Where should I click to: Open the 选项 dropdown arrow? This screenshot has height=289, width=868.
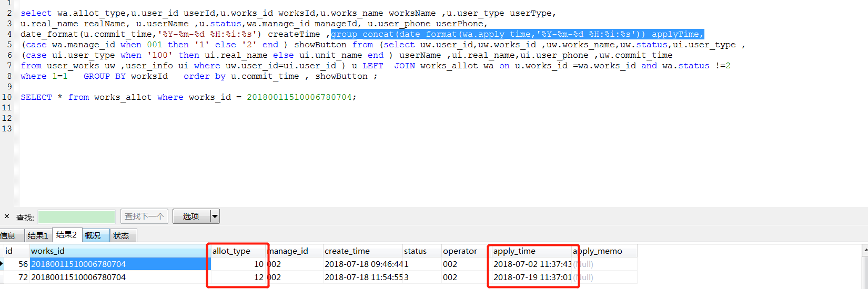[x=215, y=216]
